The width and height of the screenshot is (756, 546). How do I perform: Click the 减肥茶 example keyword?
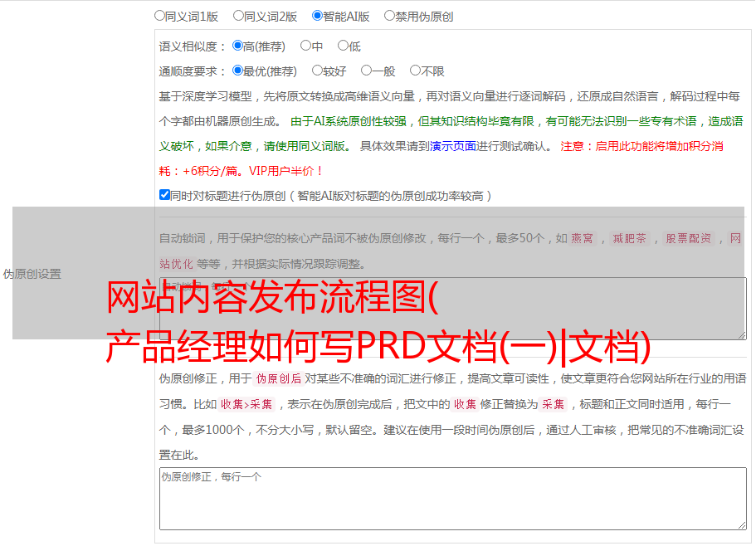click(630, 238)
